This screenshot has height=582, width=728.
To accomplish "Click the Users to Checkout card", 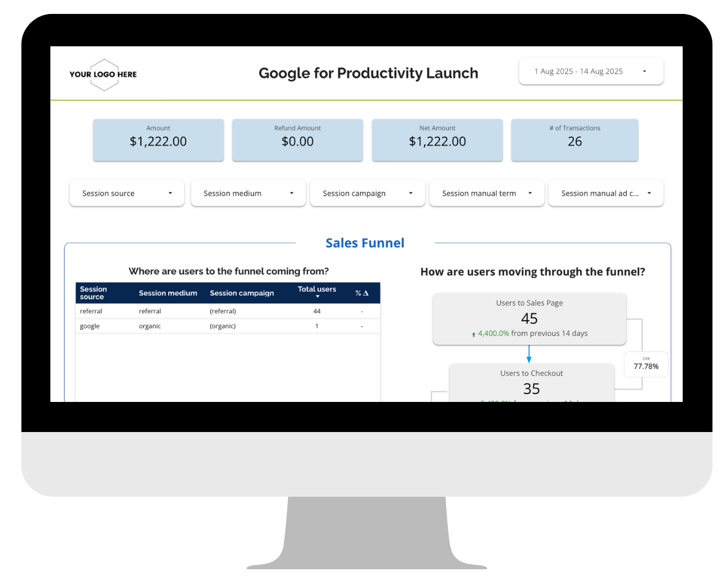I will 532,383.
